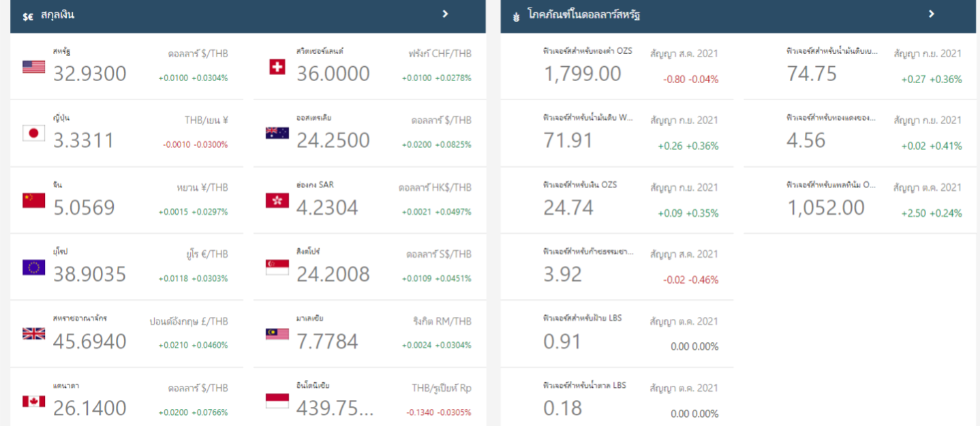Select the cotton futures price 0.91
This screenshot has width=980, height=426.
pyautogui.click(x=562, y=341)
